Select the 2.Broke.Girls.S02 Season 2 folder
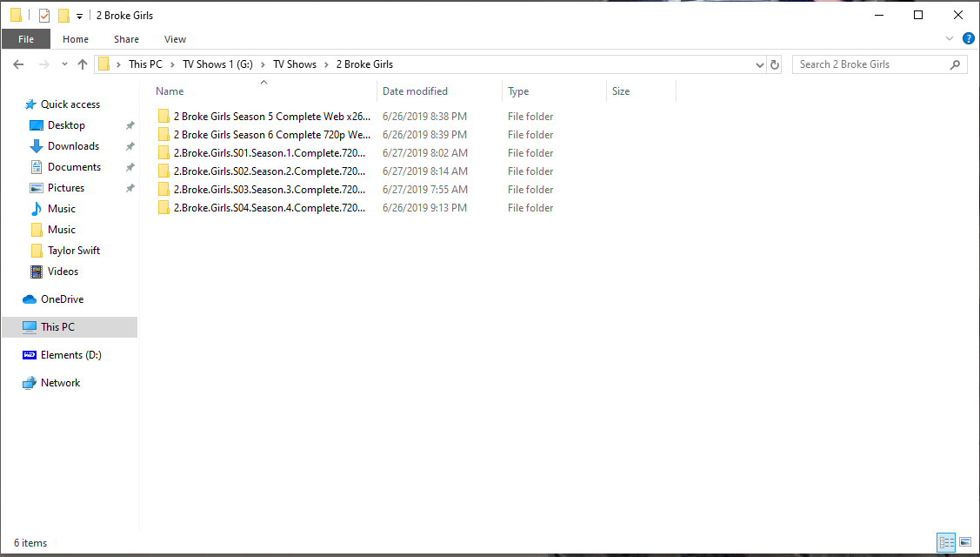 point(270,171)
